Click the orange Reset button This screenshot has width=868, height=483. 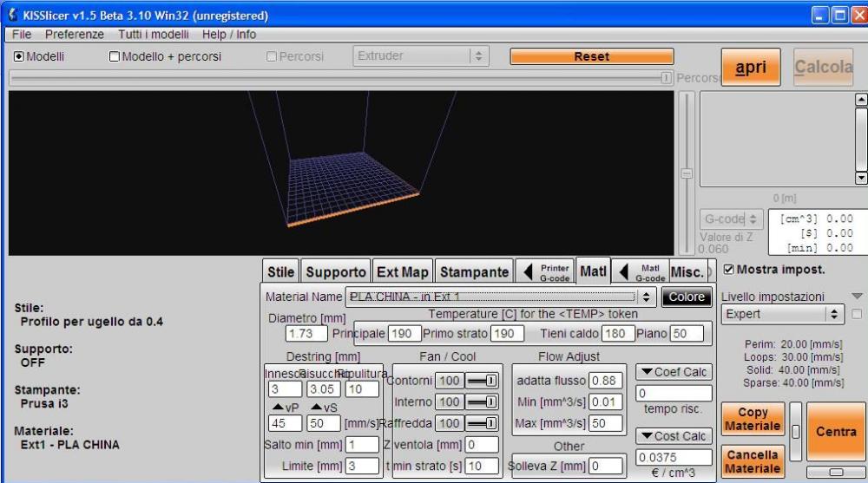point(591,56)
